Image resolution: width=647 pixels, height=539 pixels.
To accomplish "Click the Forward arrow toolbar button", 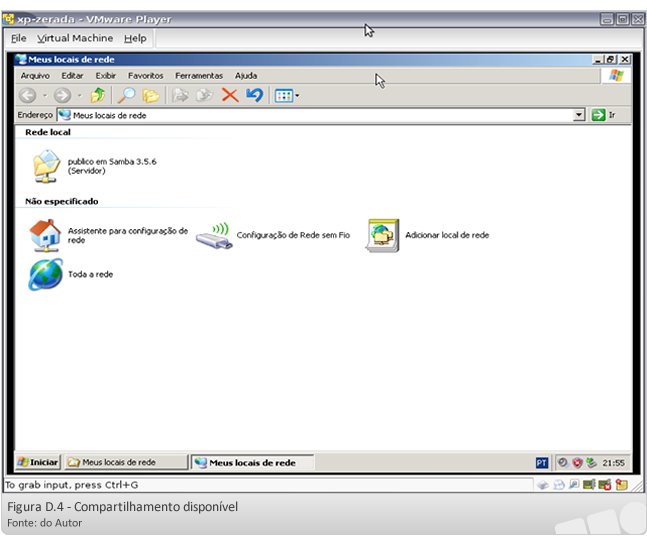I will click(x=62, y=96).
